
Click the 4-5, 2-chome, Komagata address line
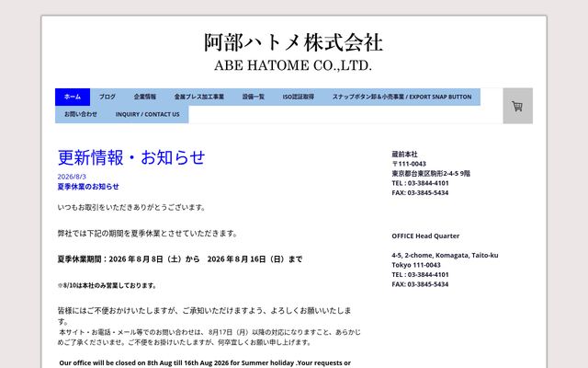[445, 256]
